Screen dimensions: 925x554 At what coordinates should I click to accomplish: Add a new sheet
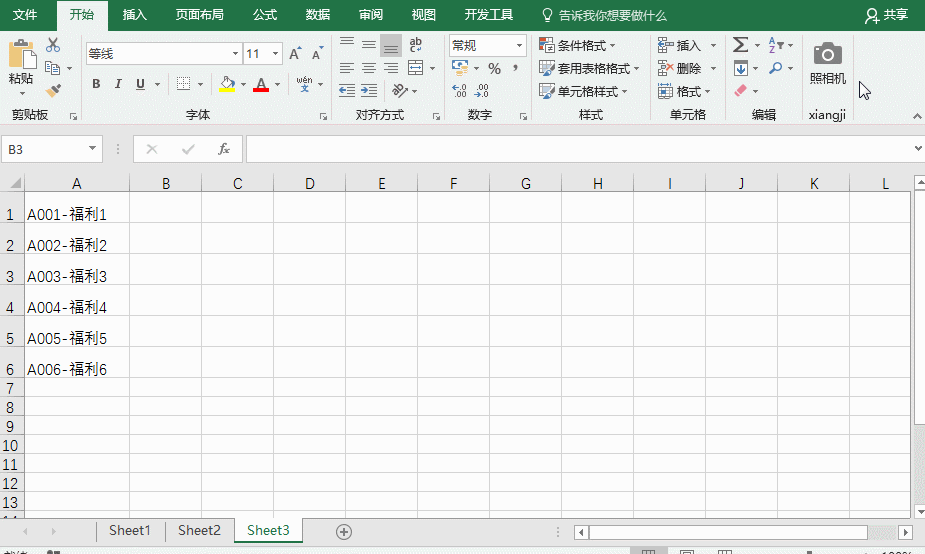pos(344,532)
